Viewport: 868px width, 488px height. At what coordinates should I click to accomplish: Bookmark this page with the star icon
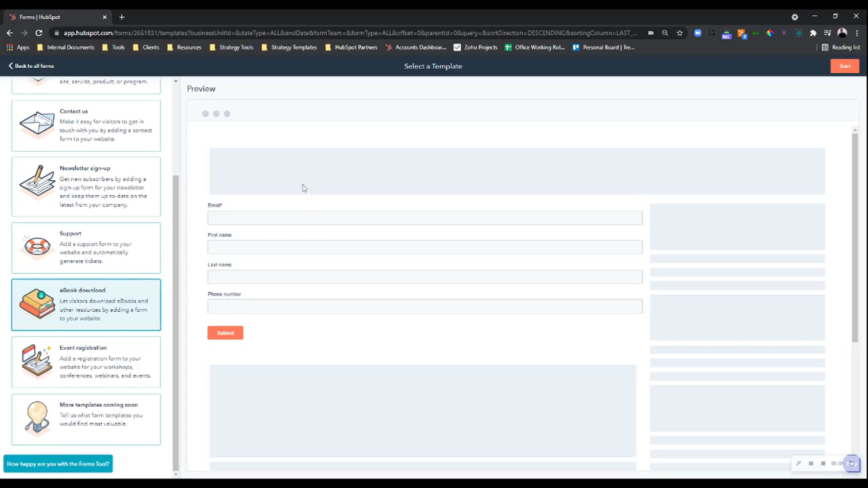[x=679, y=33]
